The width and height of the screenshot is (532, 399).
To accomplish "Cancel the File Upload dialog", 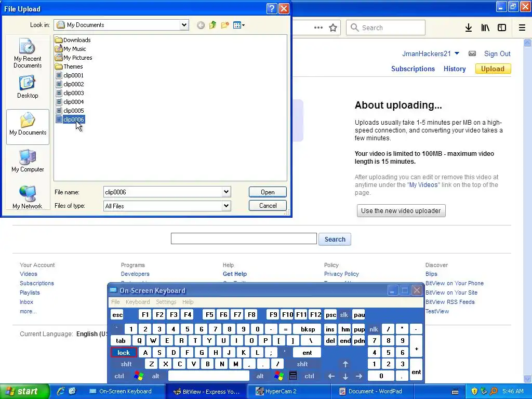I will click(x=268, y=206).
